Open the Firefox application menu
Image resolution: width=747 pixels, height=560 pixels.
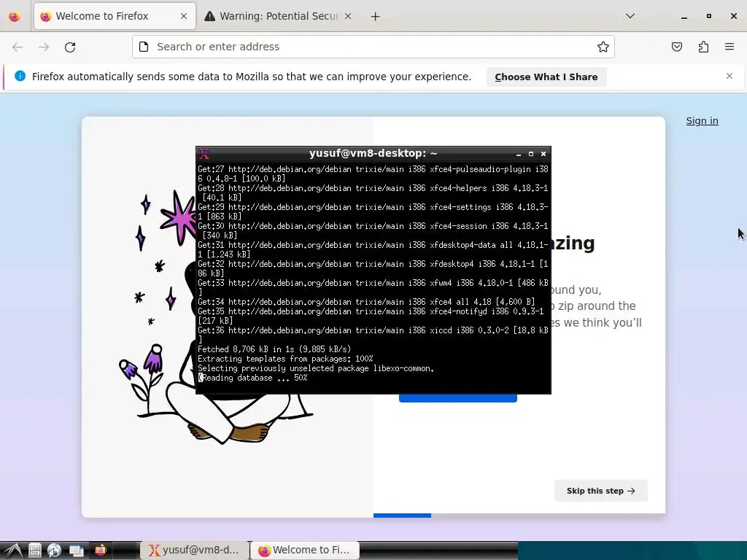[729, 47]
